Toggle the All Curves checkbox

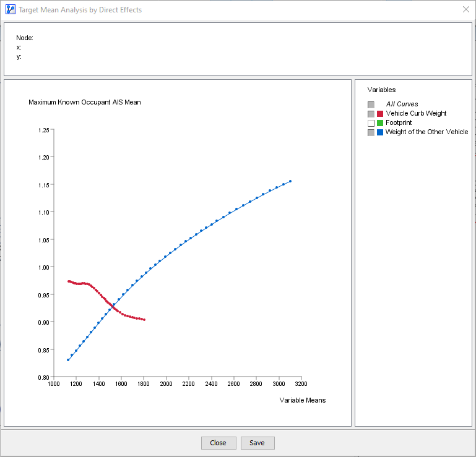371,105
